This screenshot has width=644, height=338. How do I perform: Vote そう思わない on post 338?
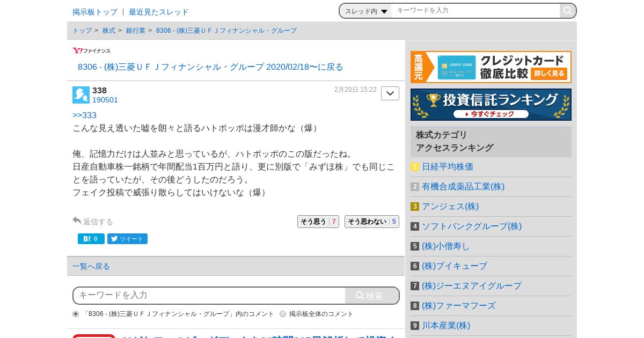372,222
